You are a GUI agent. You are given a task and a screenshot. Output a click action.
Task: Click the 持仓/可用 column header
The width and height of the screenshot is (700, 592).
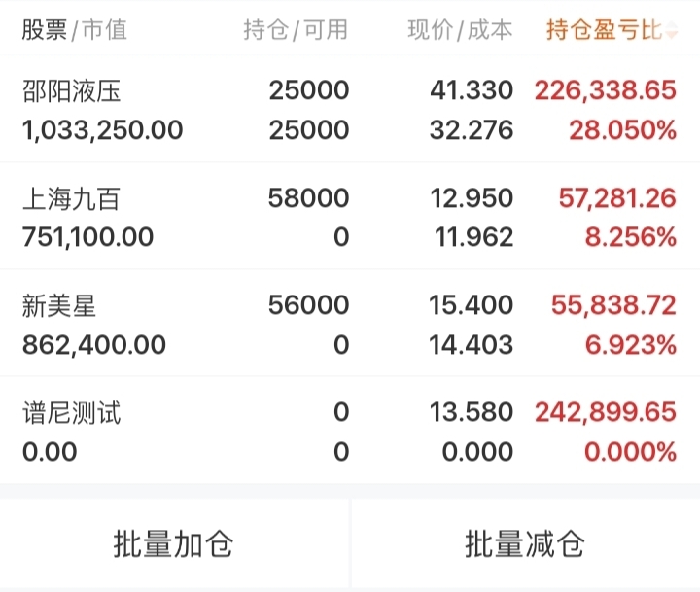[296, 30]
